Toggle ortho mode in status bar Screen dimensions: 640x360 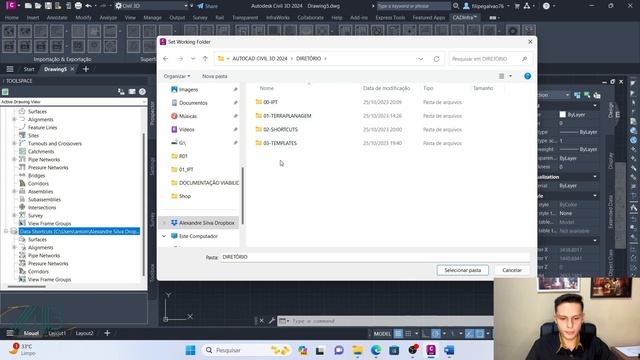click(425, 333)
